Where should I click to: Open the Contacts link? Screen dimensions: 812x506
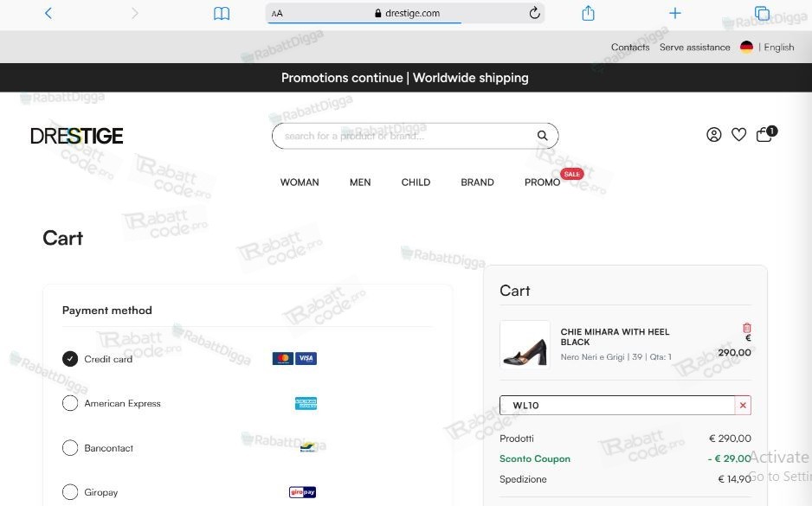coord(629,47)
